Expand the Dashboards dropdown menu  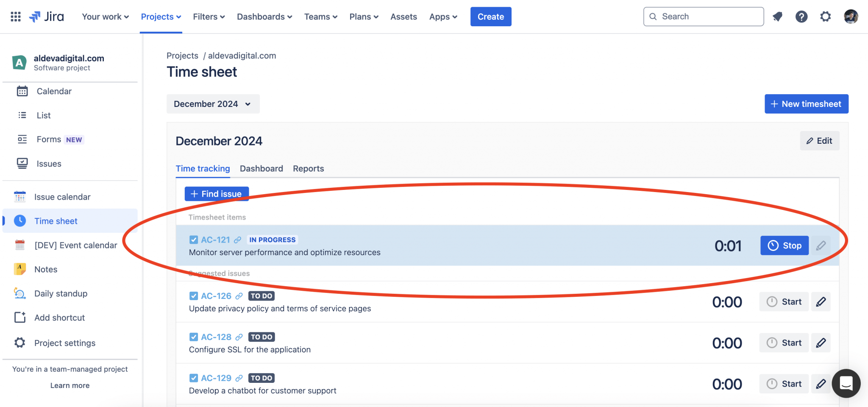point(264,17)
